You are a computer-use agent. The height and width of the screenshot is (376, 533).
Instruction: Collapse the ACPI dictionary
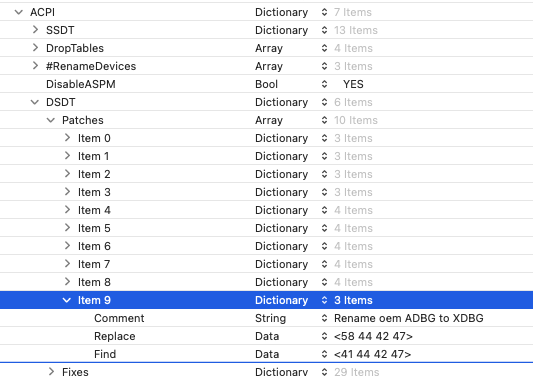coord(19,13)
